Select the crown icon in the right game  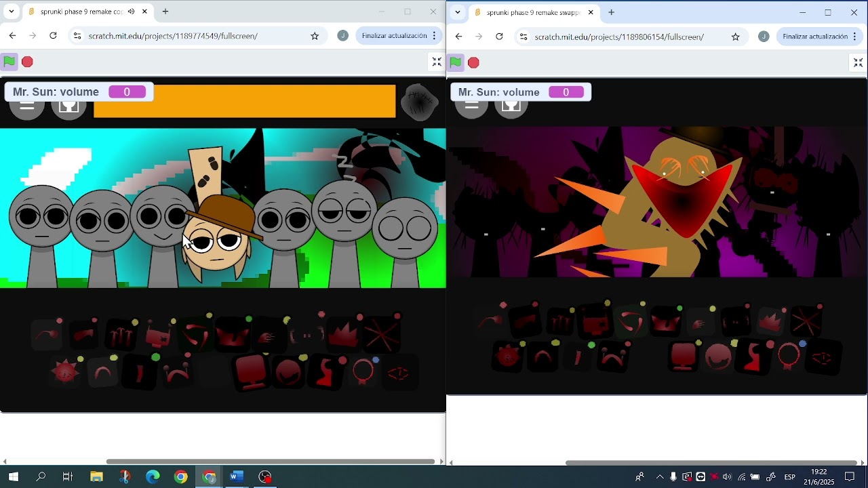[770, 321]
